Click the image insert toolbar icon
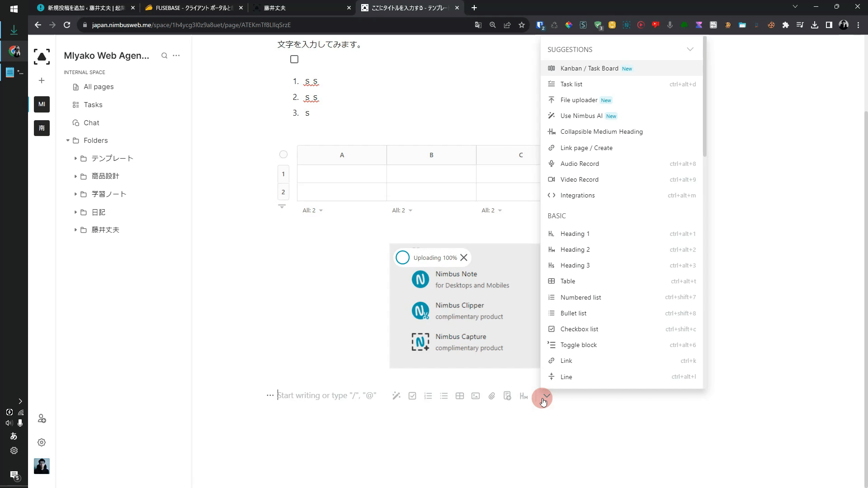868x488 pixels. pyautogui.click(x=476, y=396)
